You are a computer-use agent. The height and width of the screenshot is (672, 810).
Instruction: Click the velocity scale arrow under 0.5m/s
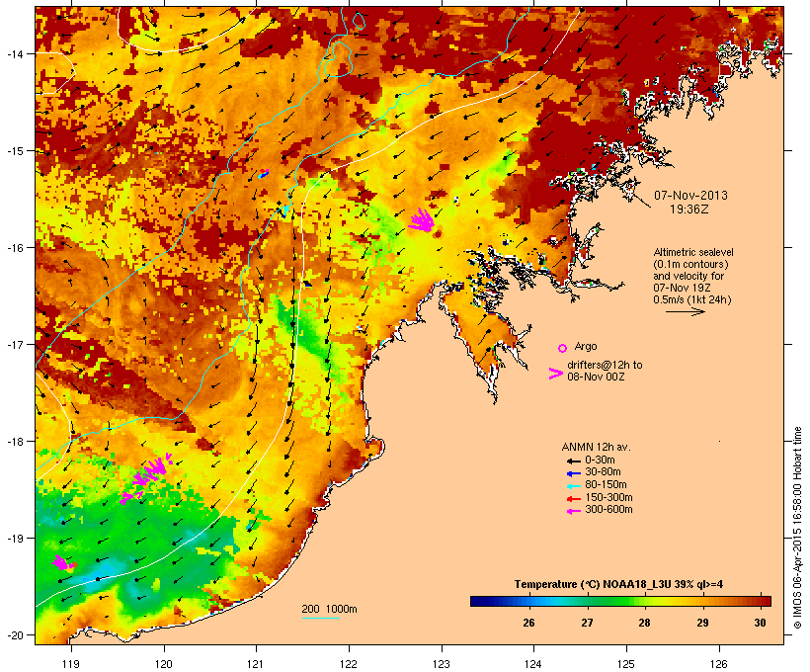[x=686, y=311]
